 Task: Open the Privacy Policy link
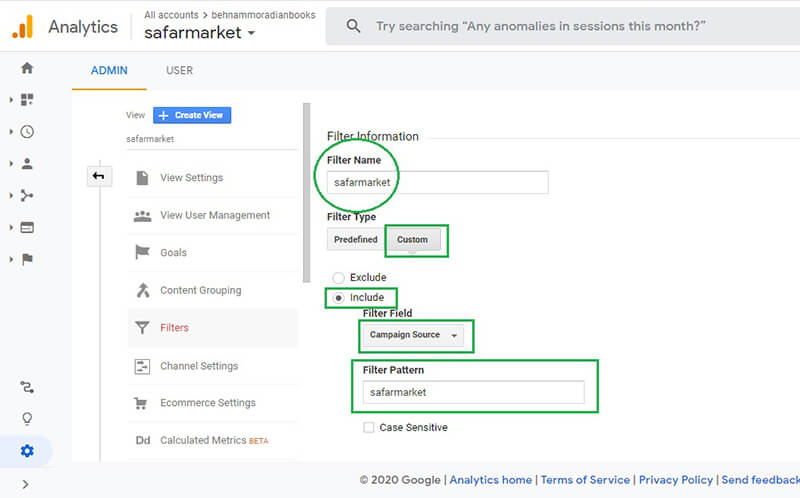676,480
